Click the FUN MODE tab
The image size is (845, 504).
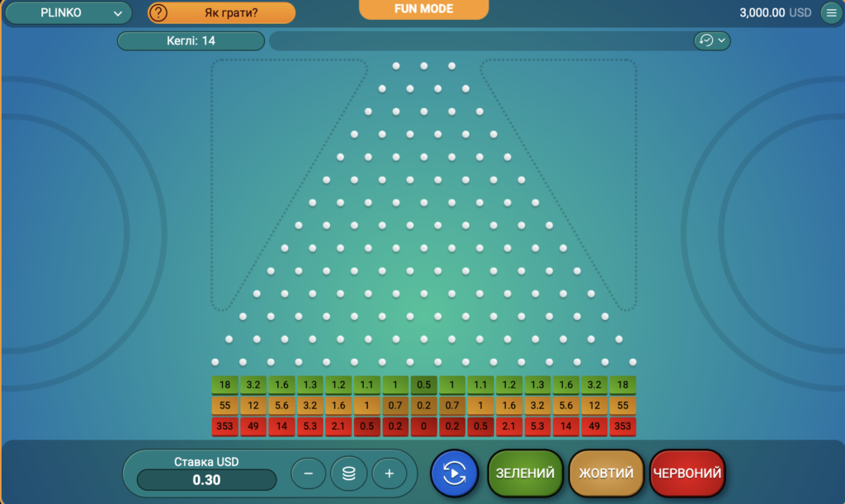(423, 9)
